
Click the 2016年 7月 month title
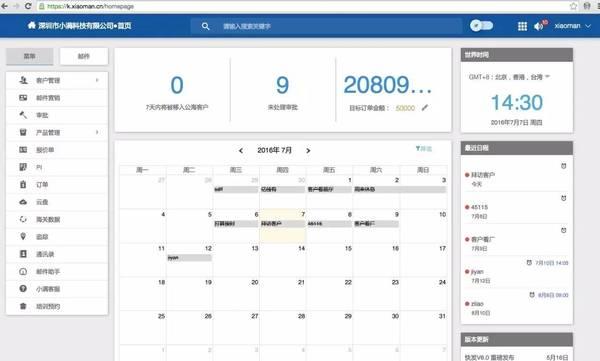(x=274, y=150)
